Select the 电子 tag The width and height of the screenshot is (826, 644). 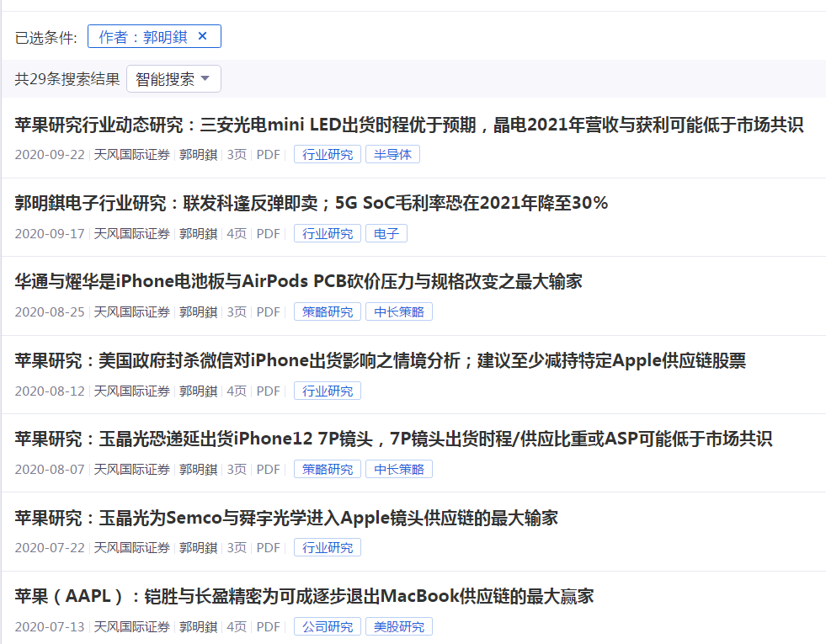pos(386,233)
